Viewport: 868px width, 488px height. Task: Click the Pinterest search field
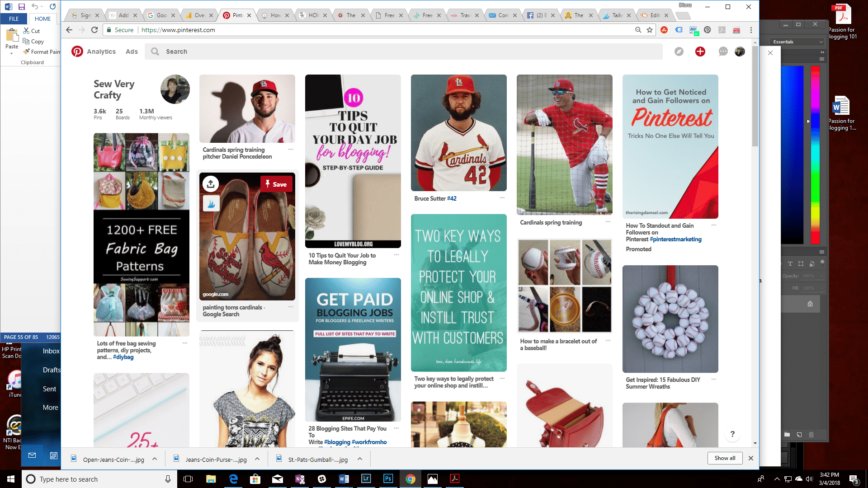pyautogui.click(x=403, y=52)
